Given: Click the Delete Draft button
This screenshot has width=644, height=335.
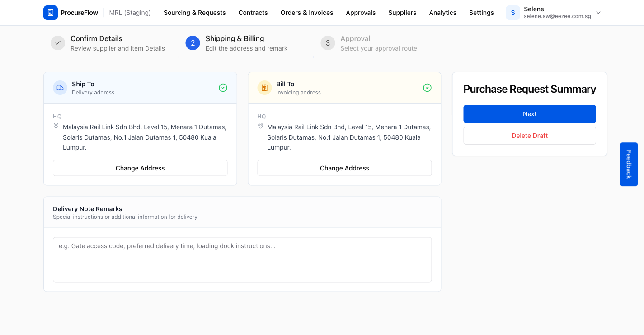Looking at the screenshot, I should pos(530,136).
